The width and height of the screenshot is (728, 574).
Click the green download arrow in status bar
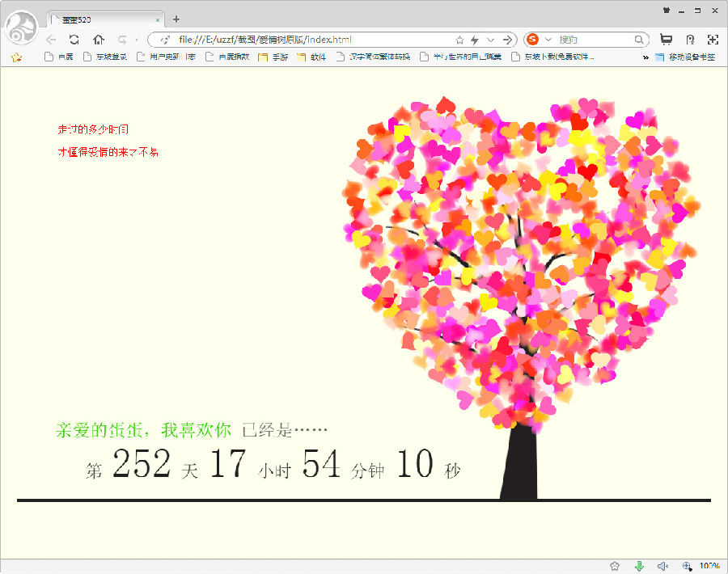pos(639,566)
